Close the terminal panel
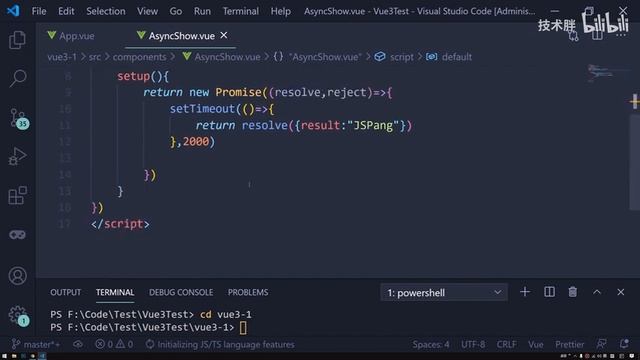The height and width of the screenshot is (360, 640). (620, 292)
